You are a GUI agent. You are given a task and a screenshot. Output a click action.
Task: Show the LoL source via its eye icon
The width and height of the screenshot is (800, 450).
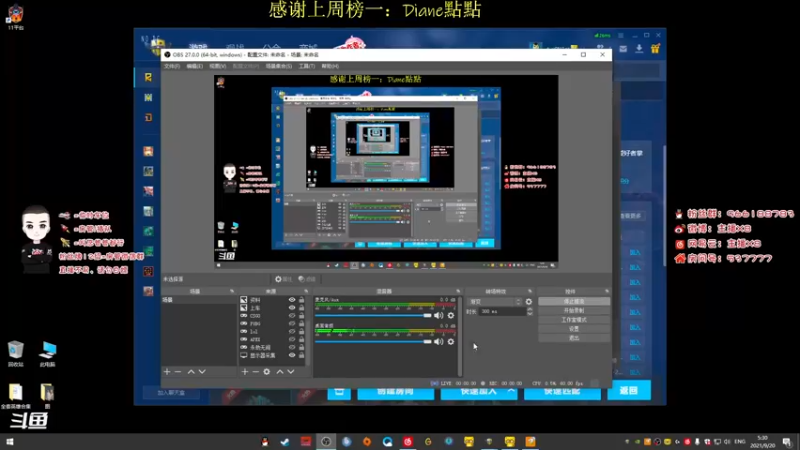292,332
